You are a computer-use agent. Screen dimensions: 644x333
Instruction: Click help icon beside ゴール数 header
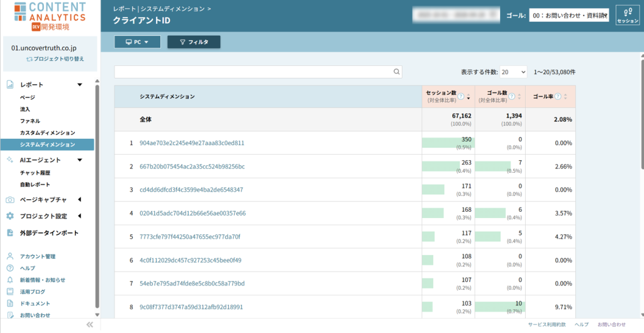[511, 97]
